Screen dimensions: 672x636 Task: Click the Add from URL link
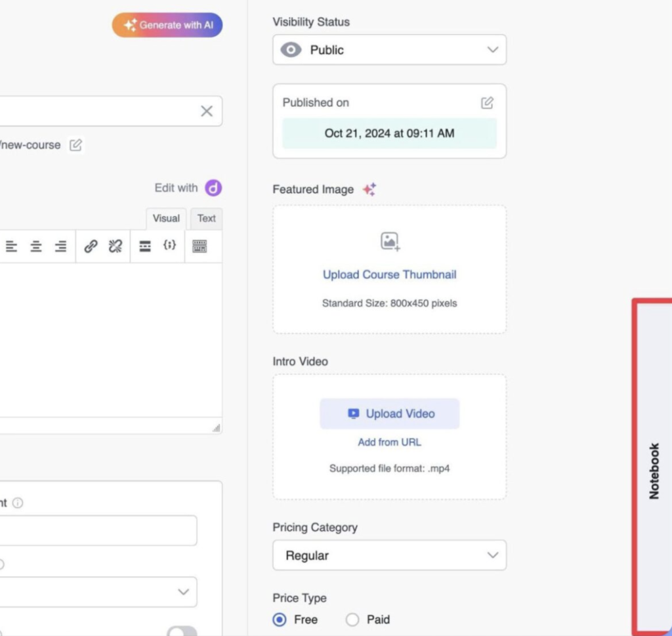(389, 442)
